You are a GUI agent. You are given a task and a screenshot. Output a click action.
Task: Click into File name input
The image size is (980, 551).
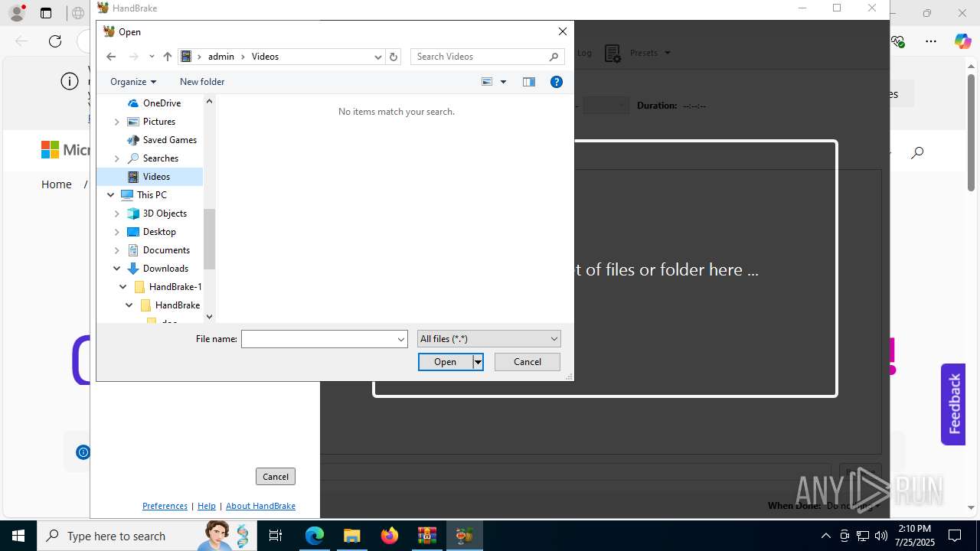tap(318, 339)
